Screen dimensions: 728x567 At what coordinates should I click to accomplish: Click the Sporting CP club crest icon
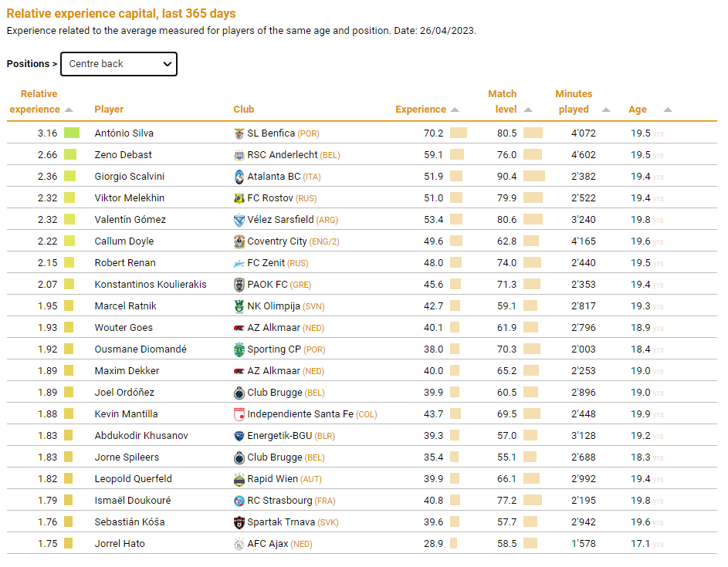[x=239, y=349]
